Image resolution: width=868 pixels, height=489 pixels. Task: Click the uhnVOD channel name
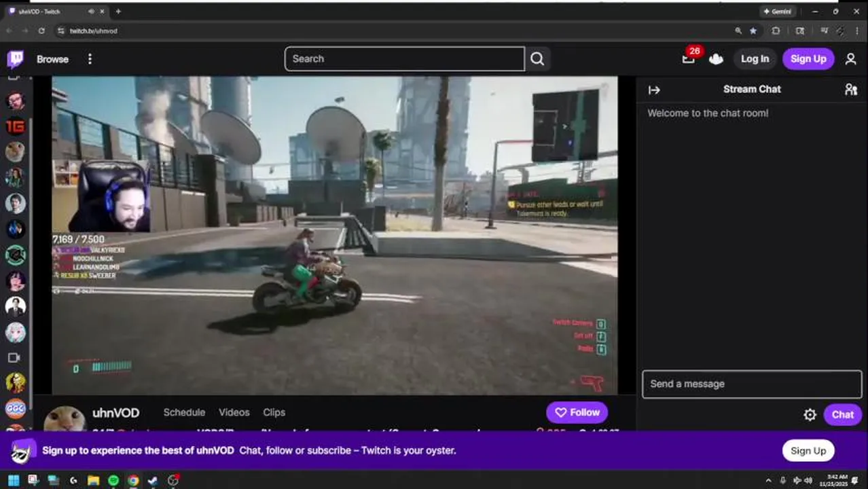[115, 413]
